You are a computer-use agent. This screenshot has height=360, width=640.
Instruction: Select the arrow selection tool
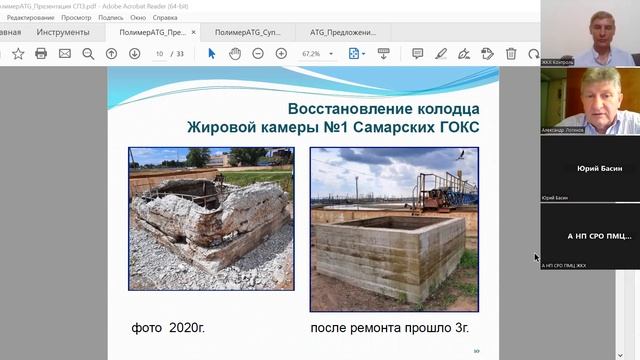coord(211,53)
